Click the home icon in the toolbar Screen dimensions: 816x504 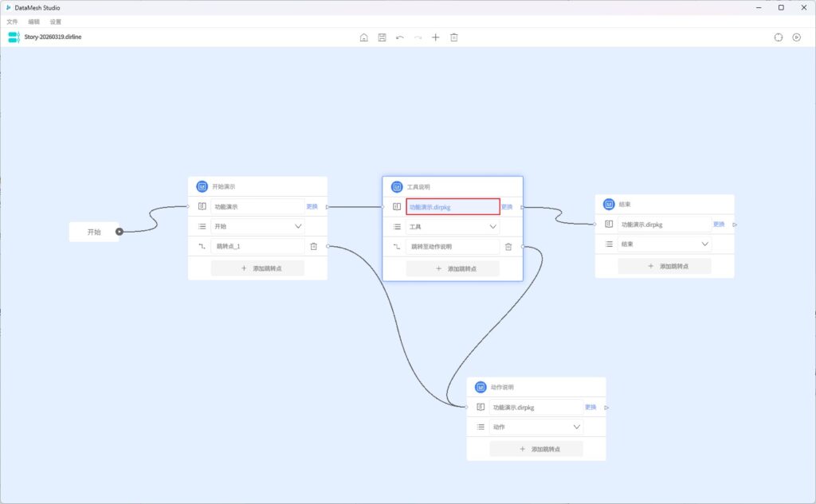(x=364, y=37)
